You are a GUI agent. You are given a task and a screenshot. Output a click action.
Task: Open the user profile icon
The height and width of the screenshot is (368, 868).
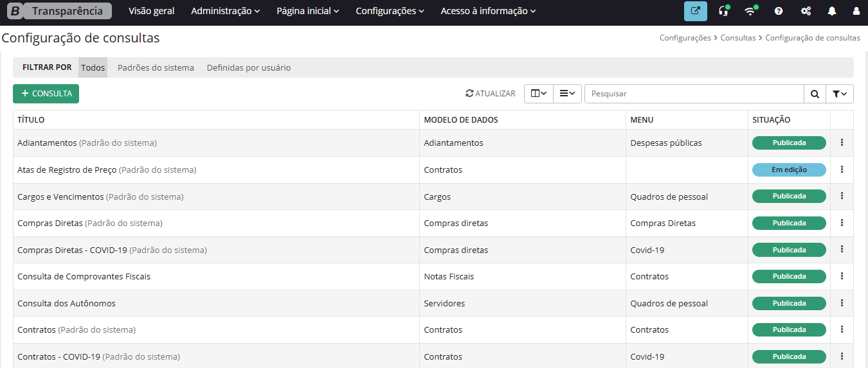856,11
